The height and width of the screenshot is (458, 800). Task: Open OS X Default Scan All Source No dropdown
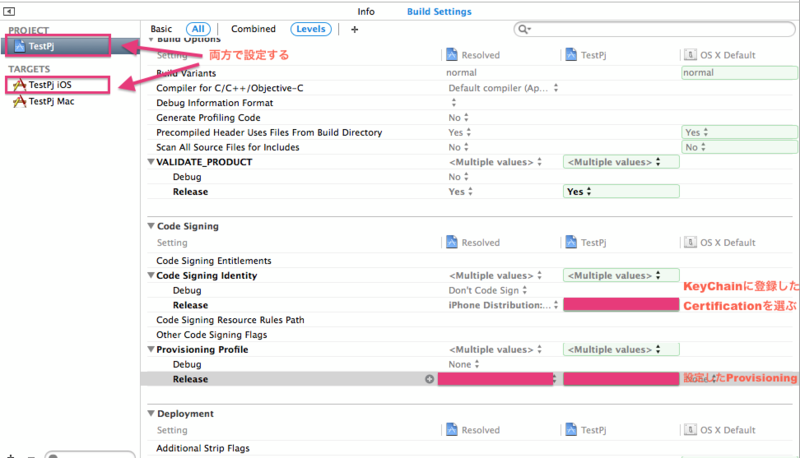click(x=739, y=147)
